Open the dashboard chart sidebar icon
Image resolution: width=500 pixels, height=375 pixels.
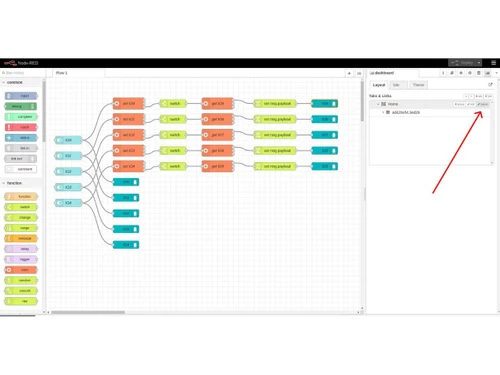tap(488, 73)
